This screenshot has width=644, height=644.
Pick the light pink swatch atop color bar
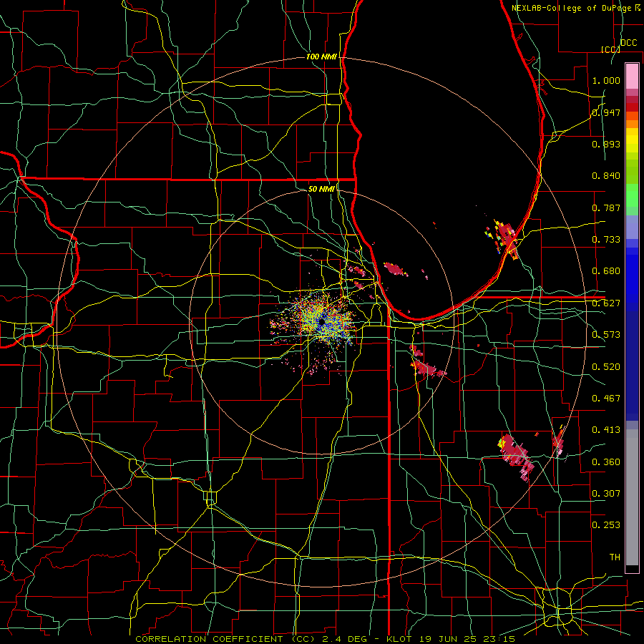632,77
